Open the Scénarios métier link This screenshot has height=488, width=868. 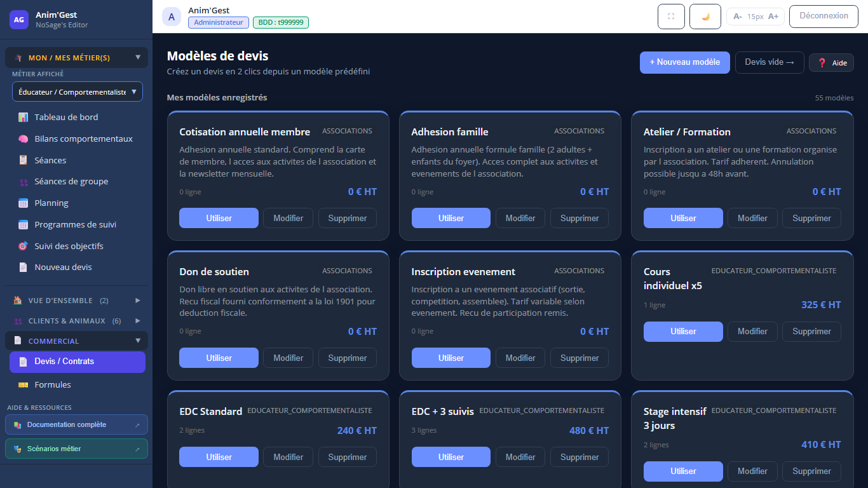click(76, 449)
